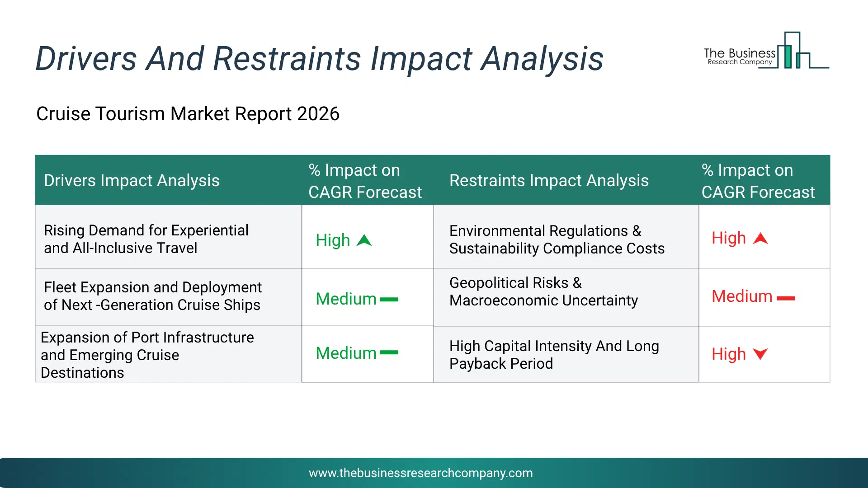Click the green dash next to Fleet Expansion Medium
Screen dimensions: 868x488
pos(389,299)
